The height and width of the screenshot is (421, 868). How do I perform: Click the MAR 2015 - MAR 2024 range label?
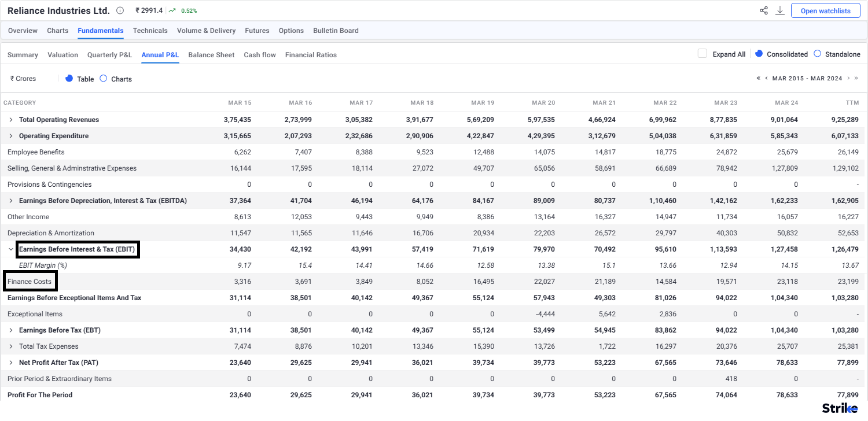807,78
